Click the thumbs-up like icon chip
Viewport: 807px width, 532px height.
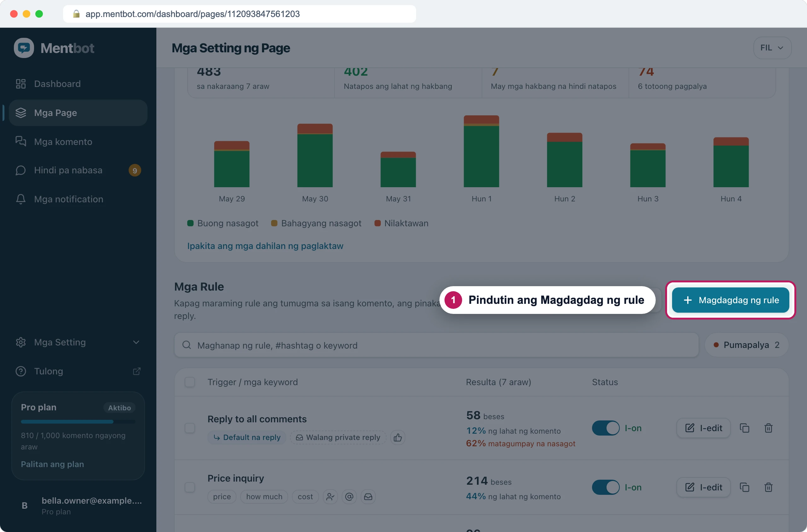pos(398,437)
